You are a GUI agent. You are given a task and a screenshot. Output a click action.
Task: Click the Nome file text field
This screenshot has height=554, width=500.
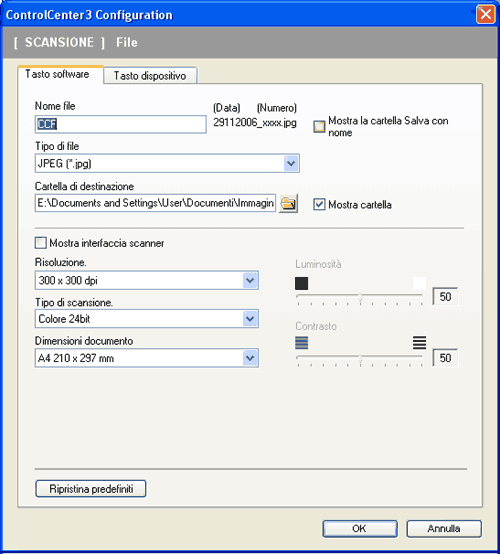pos(120,124)
